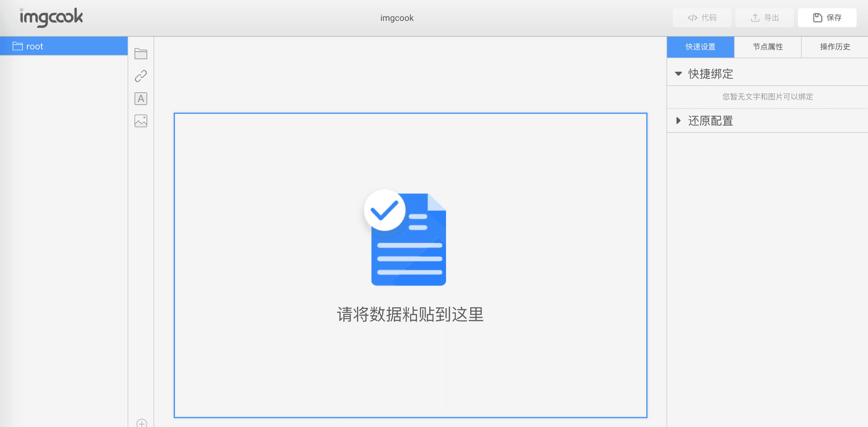Click root node's folder icon
The height and width of the screenshot is (427, 868).
click(17, 46)
